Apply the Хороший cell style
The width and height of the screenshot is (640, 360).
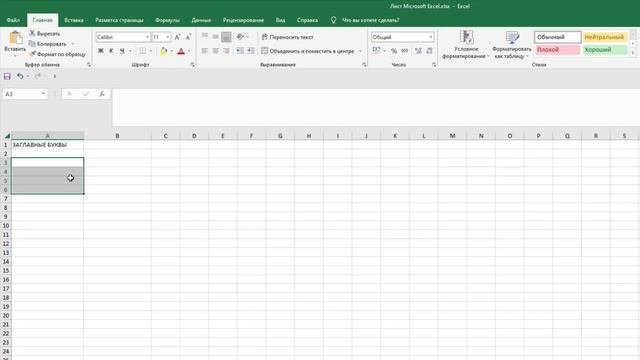click(605, 50)
